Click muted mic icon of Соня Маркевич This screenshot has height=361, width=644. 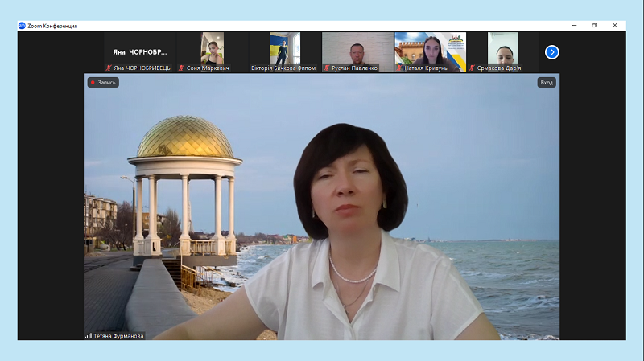tap(181, 68)
